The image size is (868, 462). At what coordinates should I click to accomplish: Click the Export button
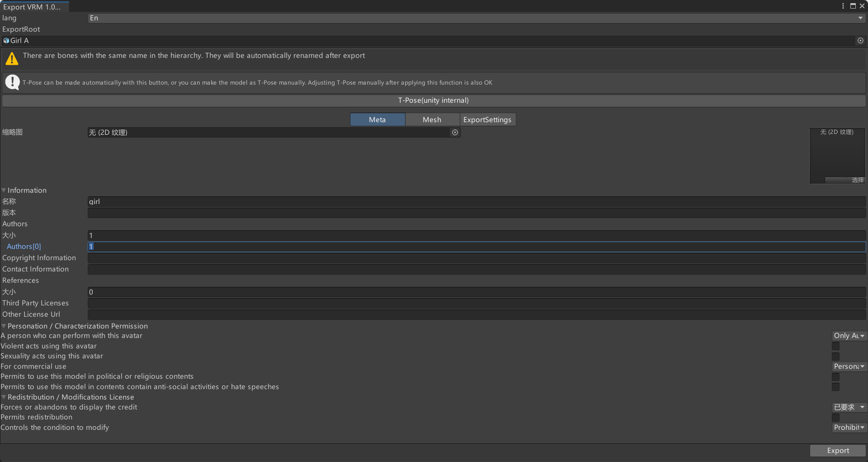(838, 451)
